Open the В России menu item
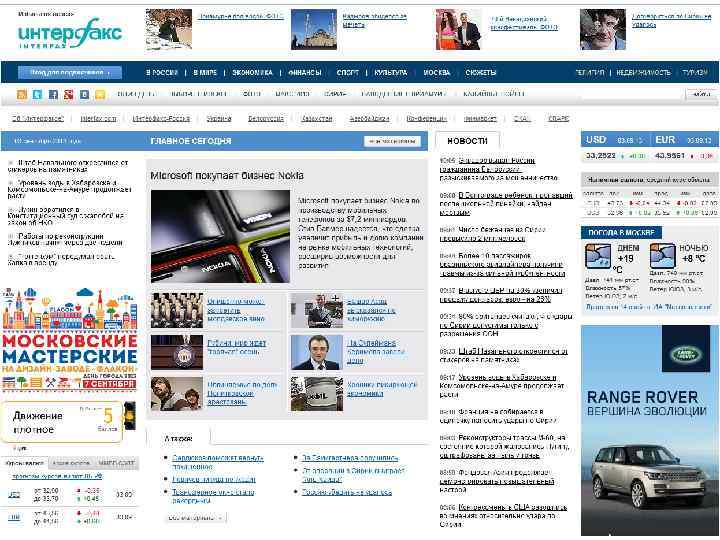 click(162, 73)
